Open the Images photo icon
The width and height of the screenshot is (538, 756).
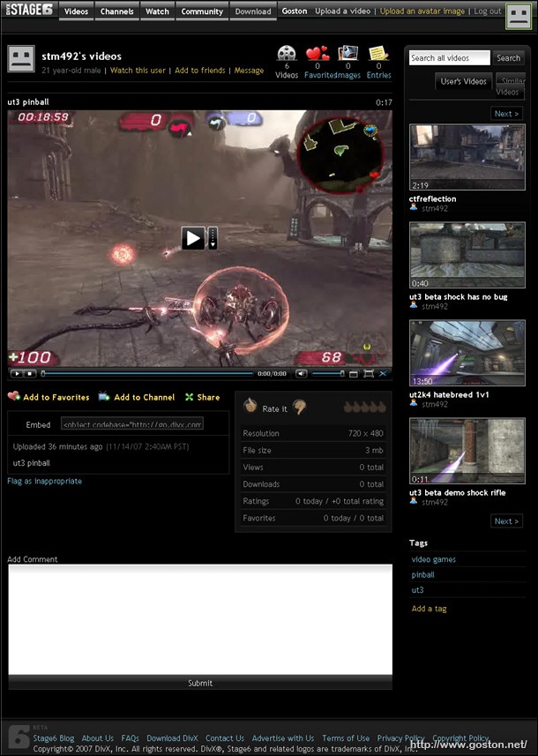(348, 53)
